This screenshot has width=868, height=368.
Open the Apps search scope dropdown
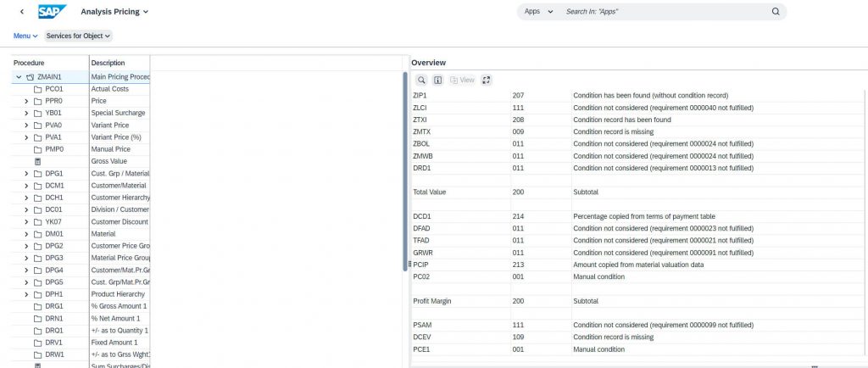[x=538, y=12]
